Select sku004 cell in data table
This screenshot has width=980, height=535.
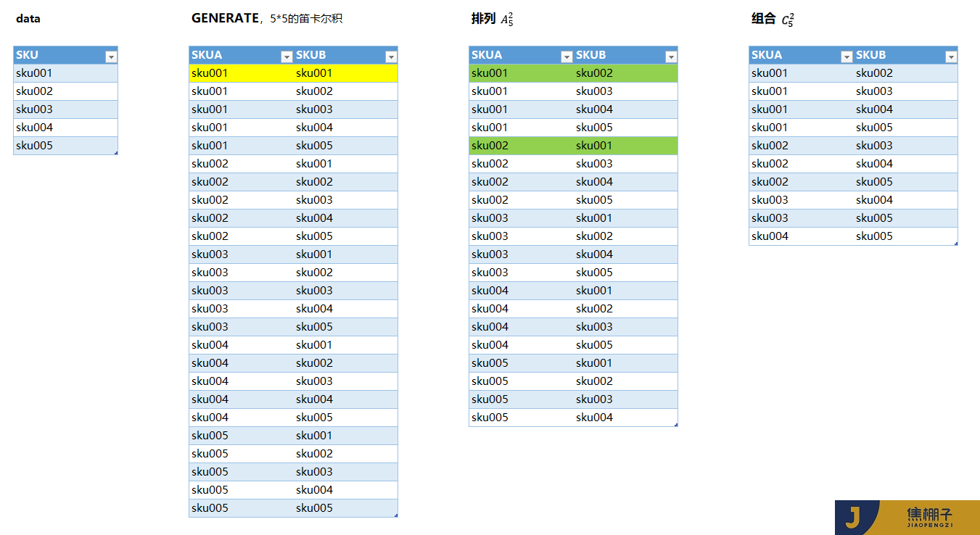65,128
